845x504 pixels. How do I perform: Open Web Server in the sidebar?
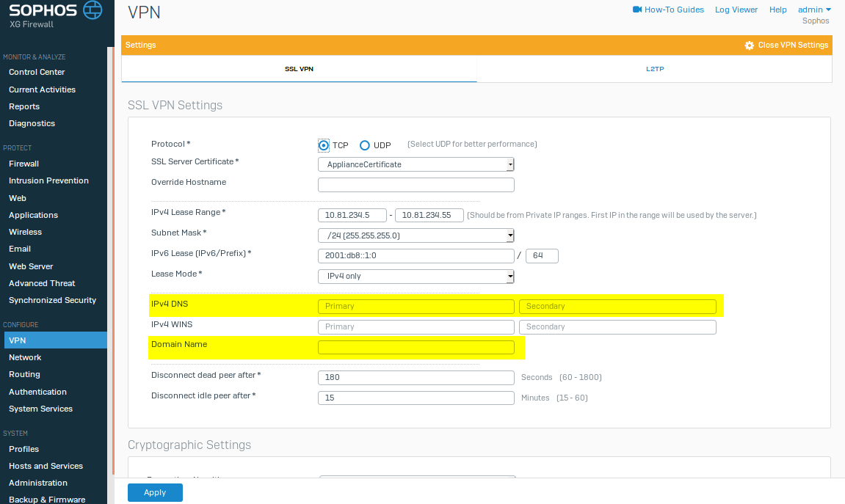(x=31, y=266)
